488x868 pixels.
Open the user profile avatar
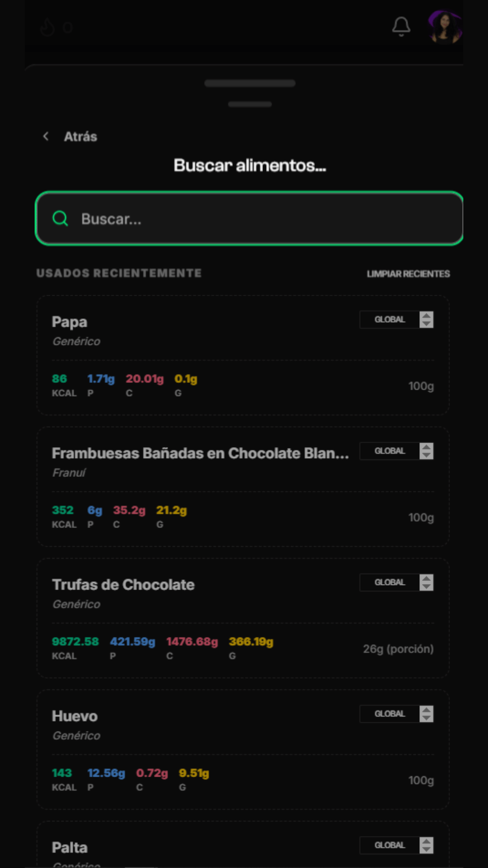pos(445,27)
